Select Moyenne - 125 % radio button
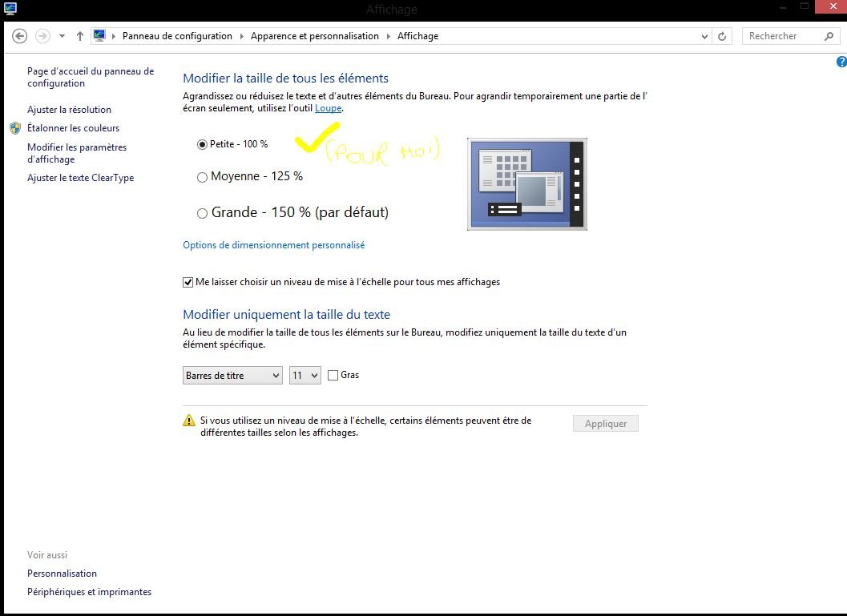The image size is (847, 616). (202, 177)
